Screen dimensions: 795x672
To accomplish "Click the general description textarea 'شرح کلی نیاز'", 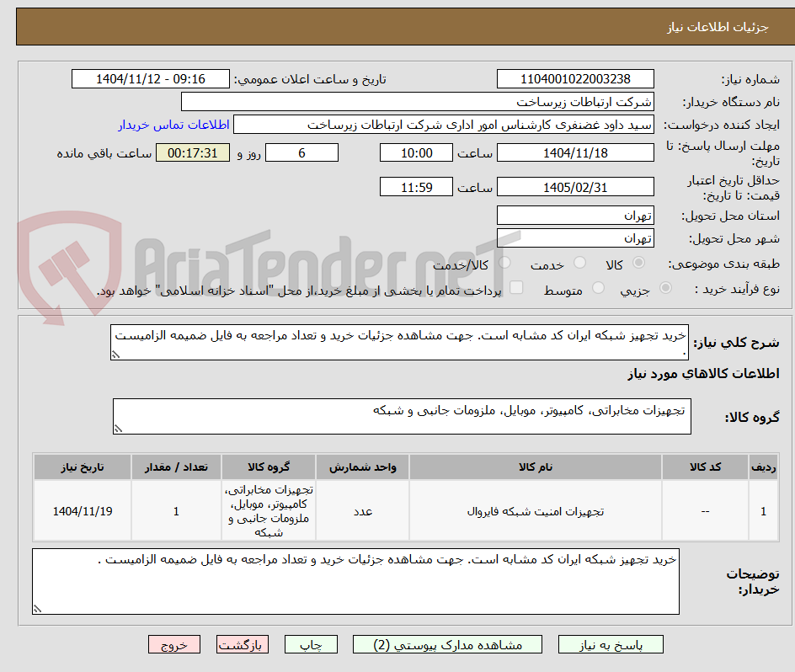I will [399, 343].
